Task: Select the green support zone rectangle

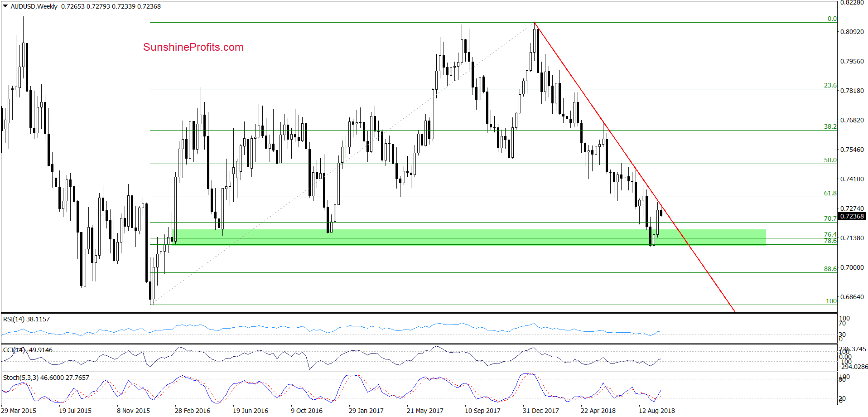Action: [469, 237]
